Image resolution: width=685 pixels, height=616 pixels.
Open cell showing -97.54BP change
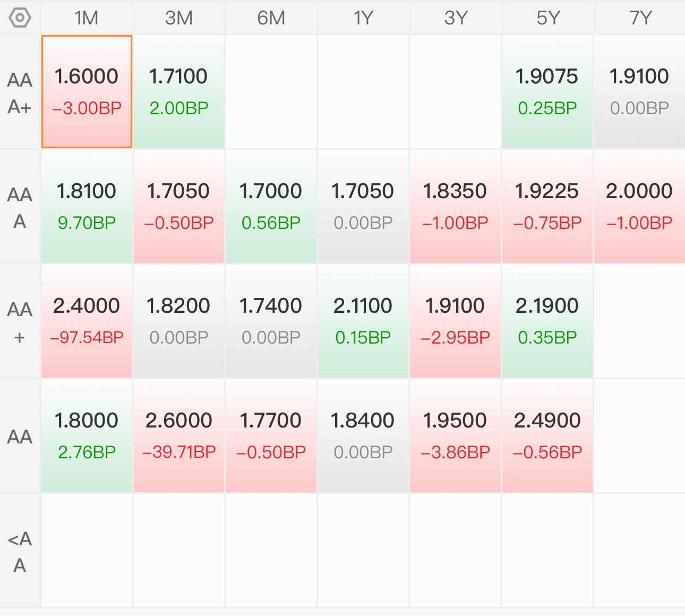click(87, 321)
